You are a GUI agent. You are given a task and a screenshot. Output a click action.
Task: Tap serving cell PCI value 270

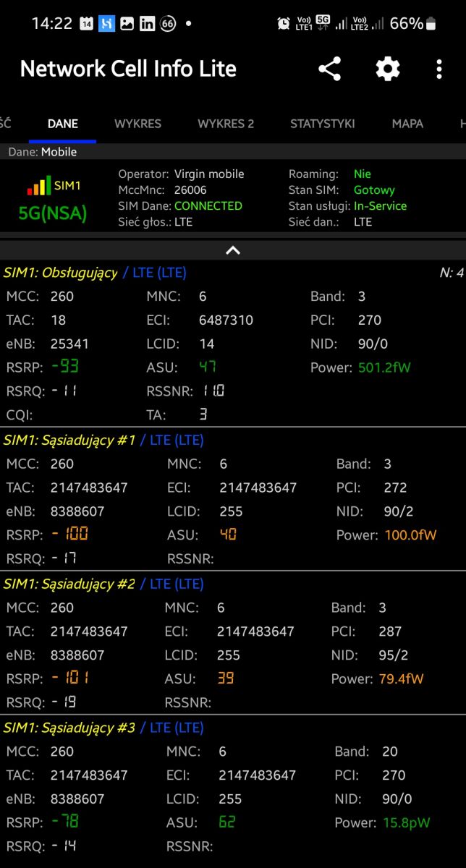click(369, 320)
